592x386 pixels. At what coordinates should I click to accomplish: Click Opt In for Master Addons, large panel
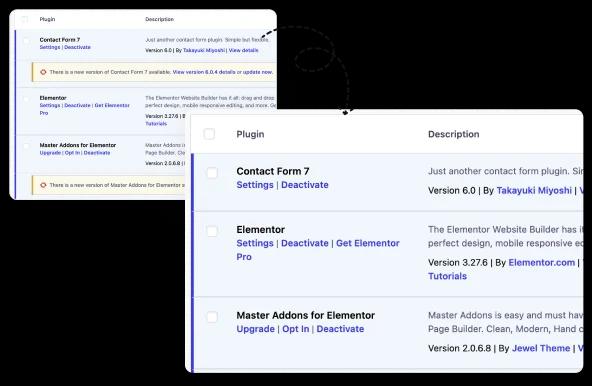click(x=296, y=329)
